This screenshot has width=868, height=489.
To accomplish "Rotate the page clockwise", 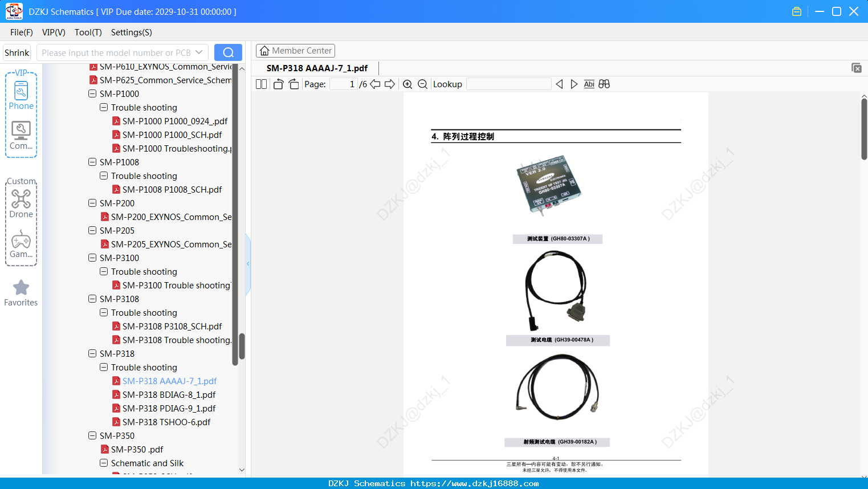I will click(x=294, y=84).
